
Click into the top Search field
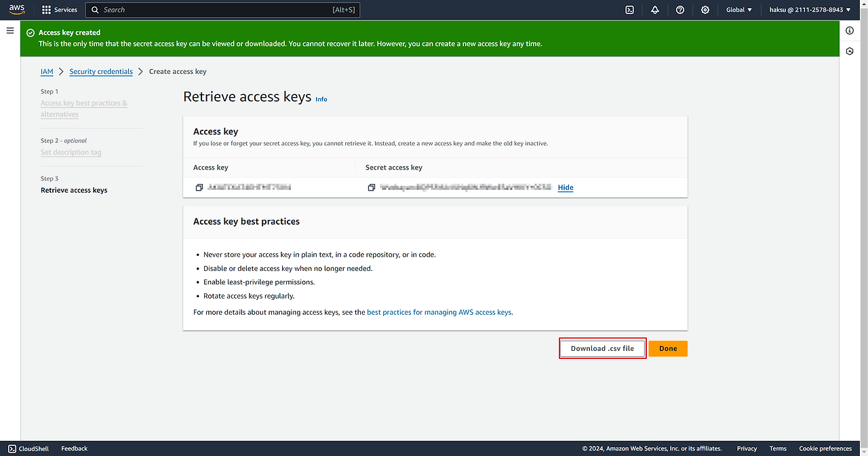(217, 10)
